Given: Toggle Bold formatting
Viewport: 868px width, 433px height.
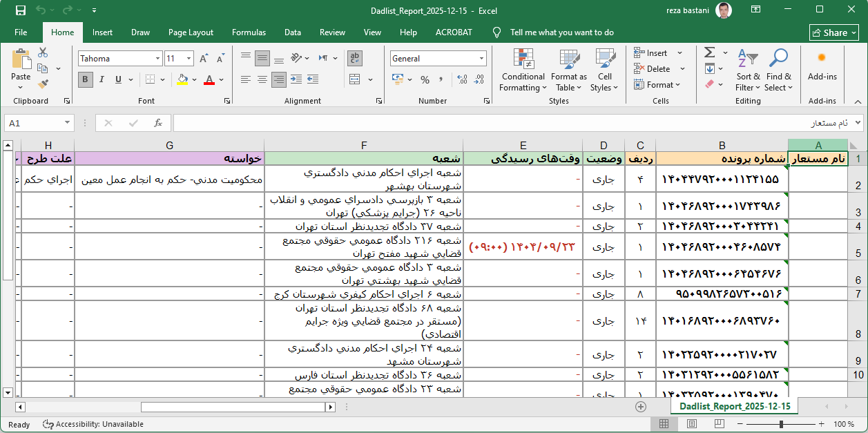Looking at the screenshot, I should 86,79.
